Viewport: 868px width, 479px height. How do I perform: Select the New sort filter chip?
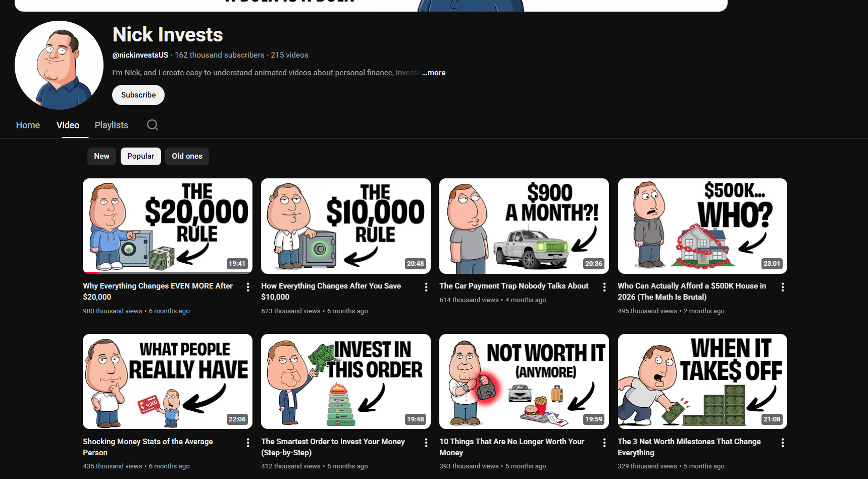point(101,156)
